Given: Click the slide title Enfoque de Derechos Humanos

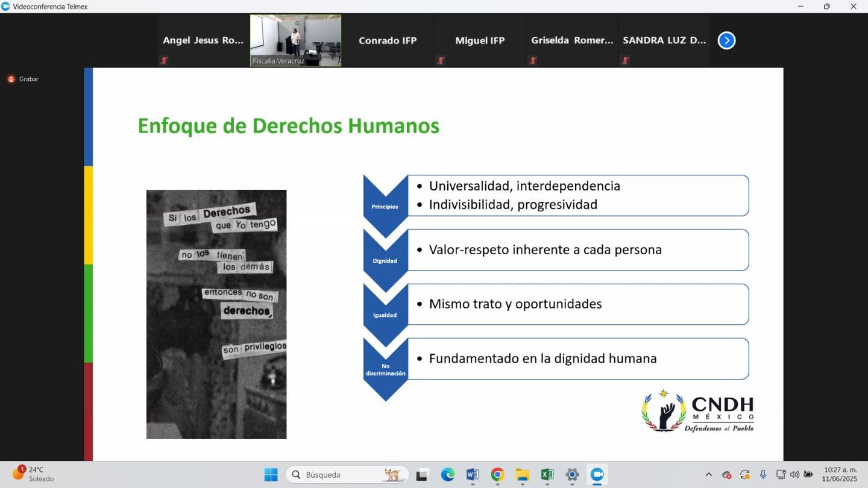Looking at the screenshot, I should [288, 126].
